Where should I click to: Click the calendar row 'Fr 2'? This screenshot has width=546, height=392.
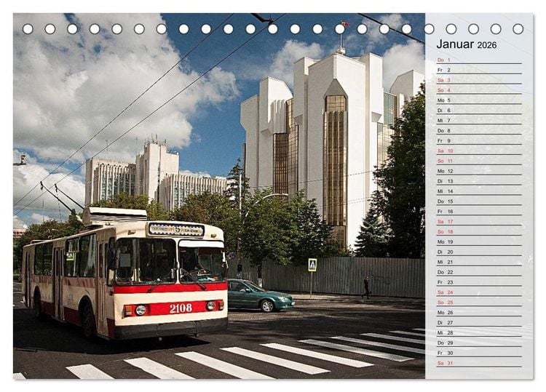pyautogui.click(x=479, y=70)
